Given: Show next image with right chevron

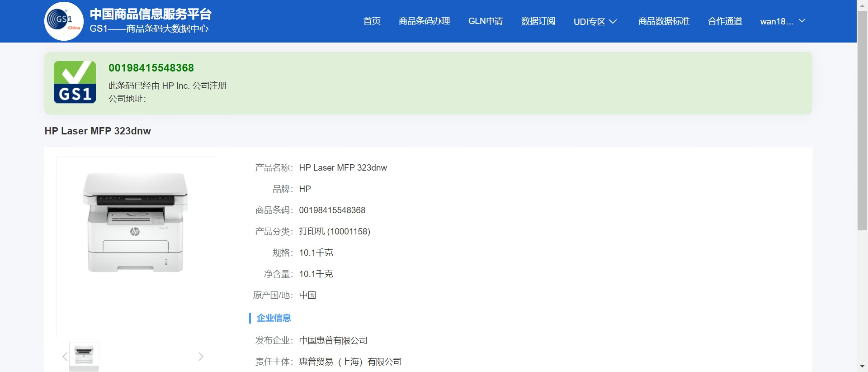Looking at the screenshot, I should [201, 357].
